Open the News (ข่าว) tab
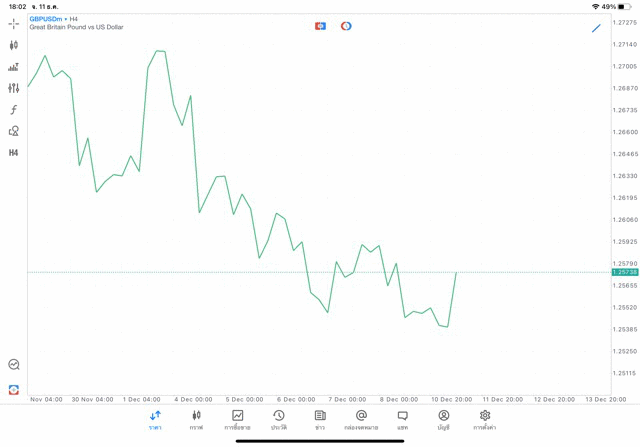The height and width of the screenshot is (447, 640). pos(320,420)
